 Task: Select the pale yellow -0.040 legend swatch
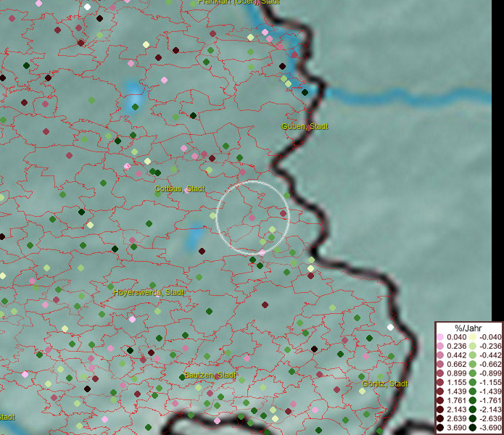[x=473, y=337]
